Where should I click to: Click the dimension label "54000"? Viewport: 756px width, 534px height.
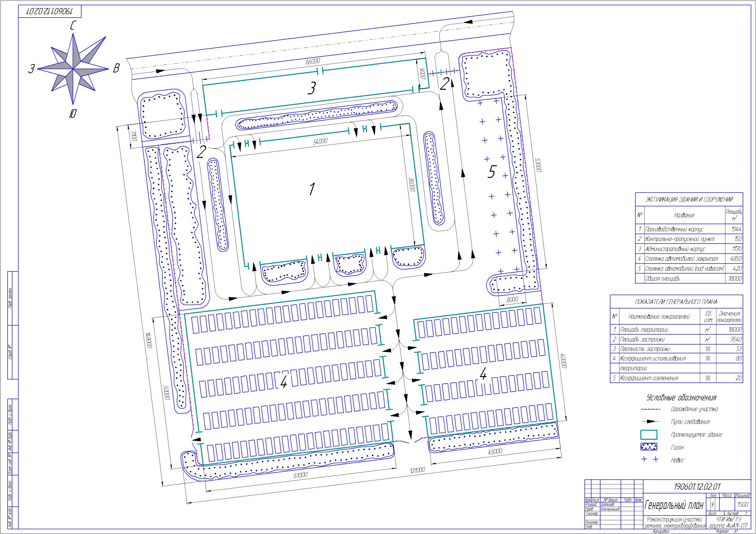click(320, 141)
